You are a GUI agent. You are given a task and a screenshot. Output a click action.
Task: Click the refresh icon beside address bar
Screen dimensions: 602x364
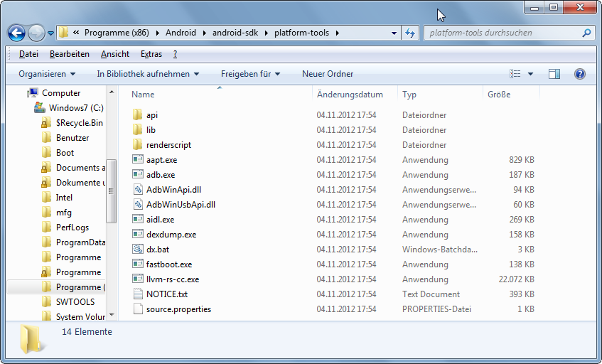[410, 33]
